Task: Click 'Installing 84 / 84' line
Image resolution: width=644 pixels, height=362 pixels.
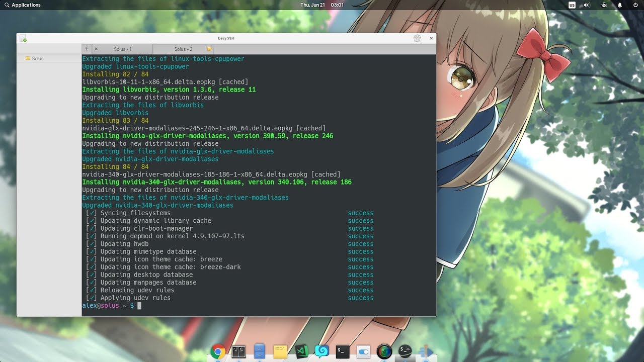Action: pos(115,167)
